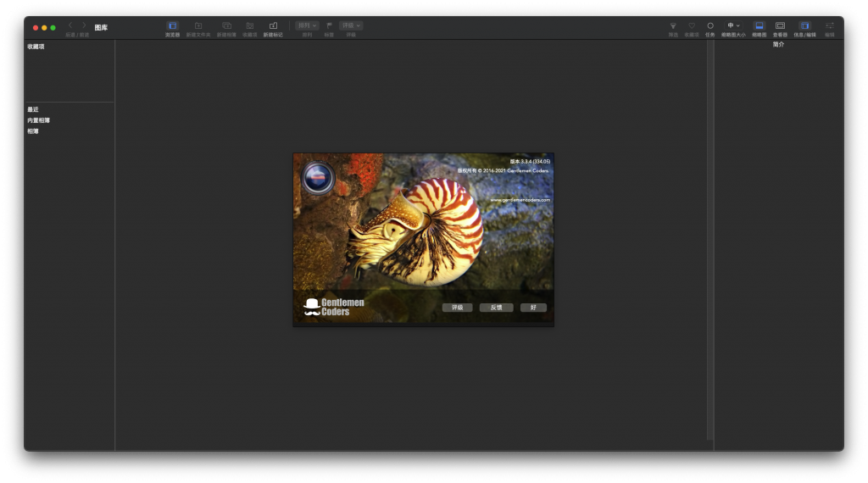This screenshot has height=483, width=868.
Task: Go forward with the 前进 arrow
Action: coord(84,25)
